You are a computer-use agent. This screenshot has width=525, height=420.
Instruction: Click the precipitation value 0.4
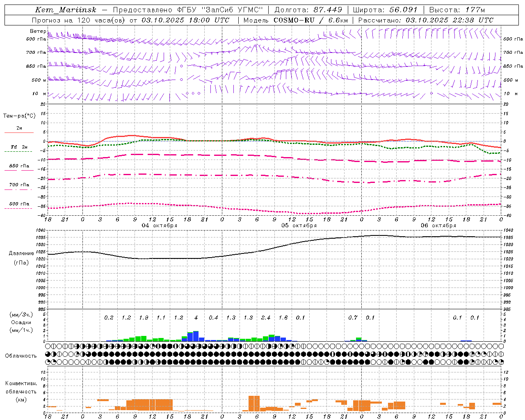[x=213, y=318]
